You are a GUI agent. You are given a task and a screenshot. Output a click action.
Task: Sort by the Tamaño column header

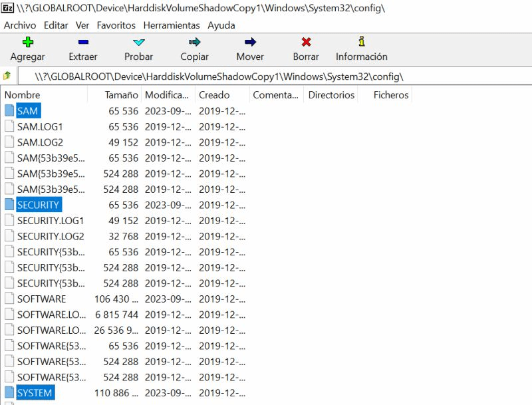(x=121, y=95)
